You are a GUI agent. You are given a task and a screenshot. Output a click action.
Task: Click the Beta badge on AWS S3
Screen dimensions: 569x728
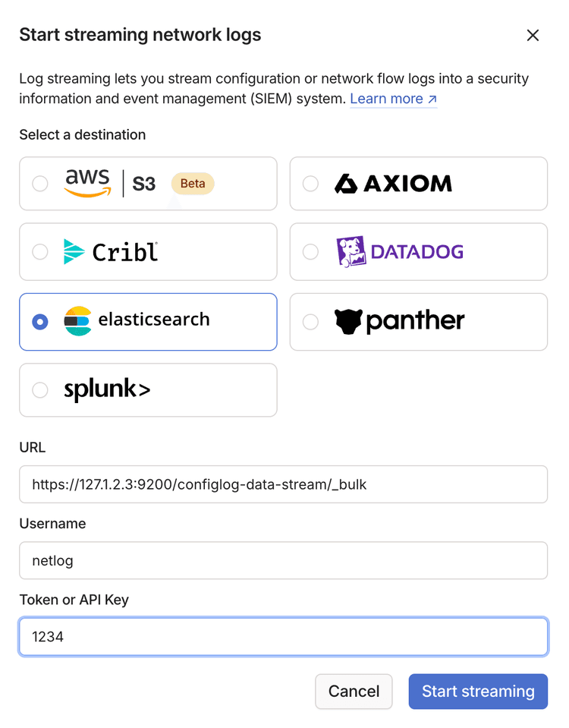tap(192, 183)
